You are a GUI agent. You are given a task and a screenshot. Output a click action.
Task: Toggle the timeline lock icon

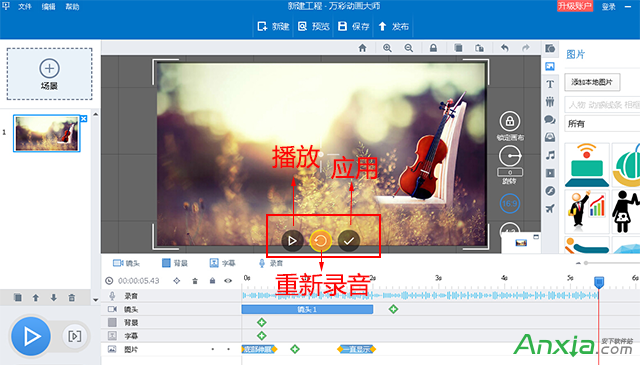212,280
